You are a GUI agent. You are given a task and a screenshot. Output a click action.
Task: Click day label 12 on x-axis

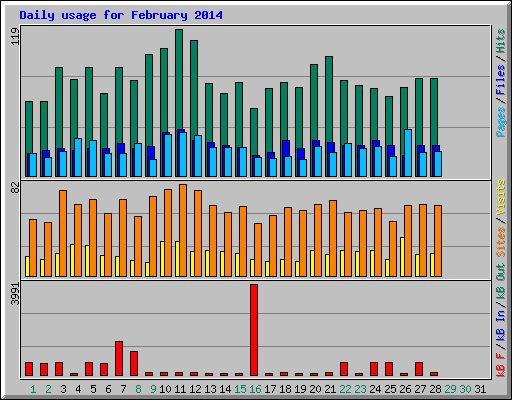[195, 389]
